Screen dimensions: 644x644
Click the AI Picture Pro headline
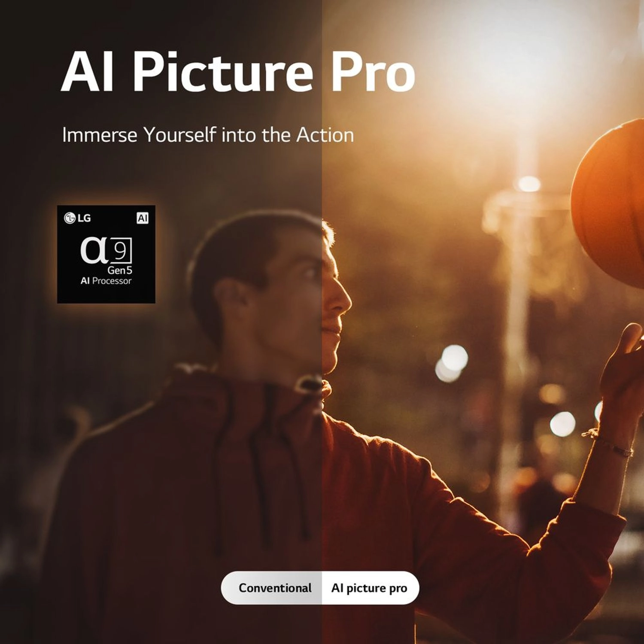coord(238,72)
